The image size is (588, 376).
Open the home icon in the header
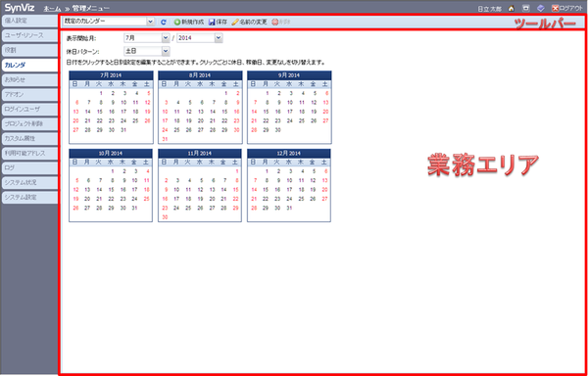point(512,8)
